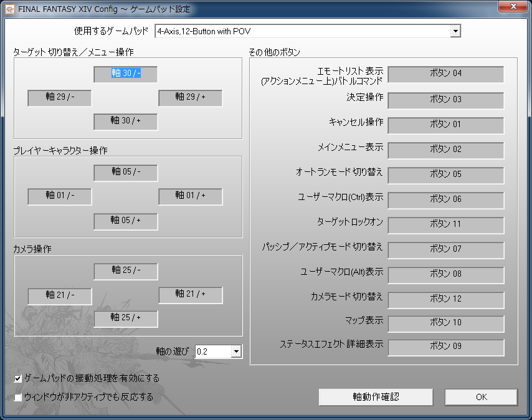Viewport: 532px width, 420px height.
Task: Click the 軸動作確認 button
Action: (x=376, y=397)
